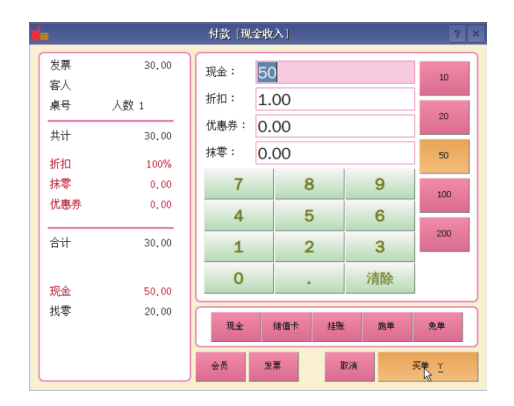Tap keypad digit 5
This screenshot has width=514, height=406.
(309, 215)
